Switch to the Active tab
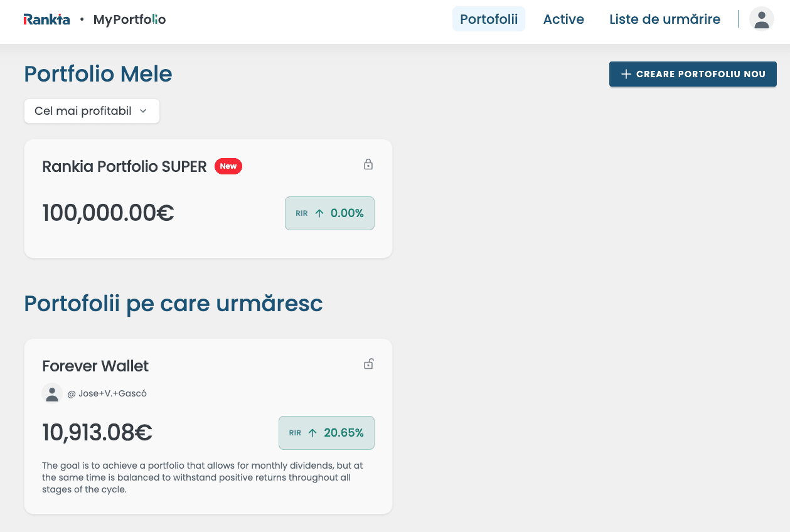 [x=563, y=19]
